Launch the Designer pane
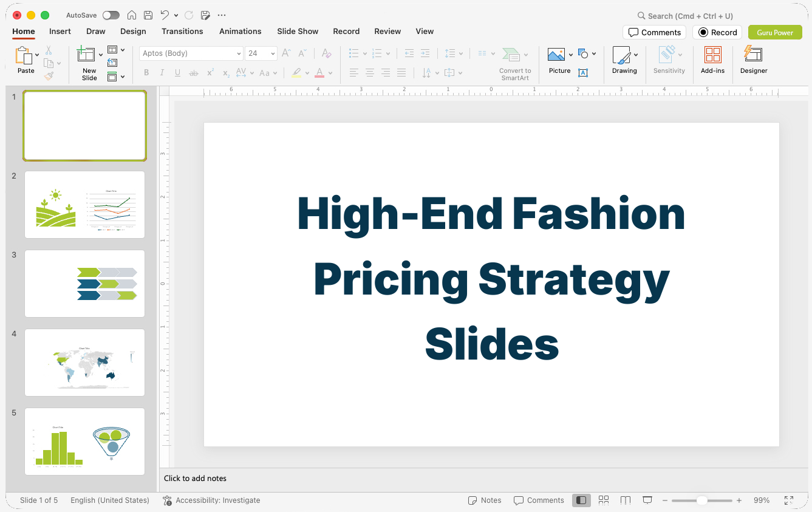 [754, 60]
